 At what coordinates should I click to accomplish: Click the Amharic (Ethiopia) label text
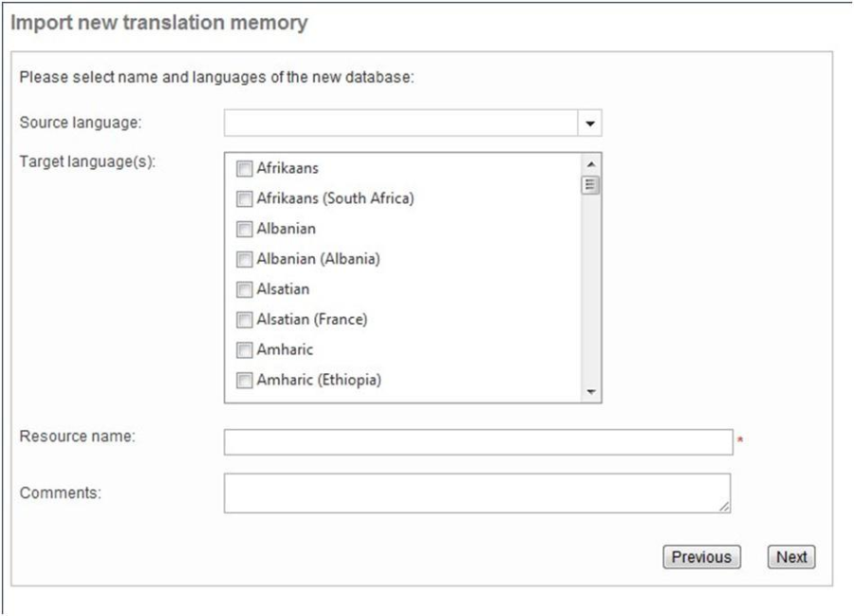(319, 381)
